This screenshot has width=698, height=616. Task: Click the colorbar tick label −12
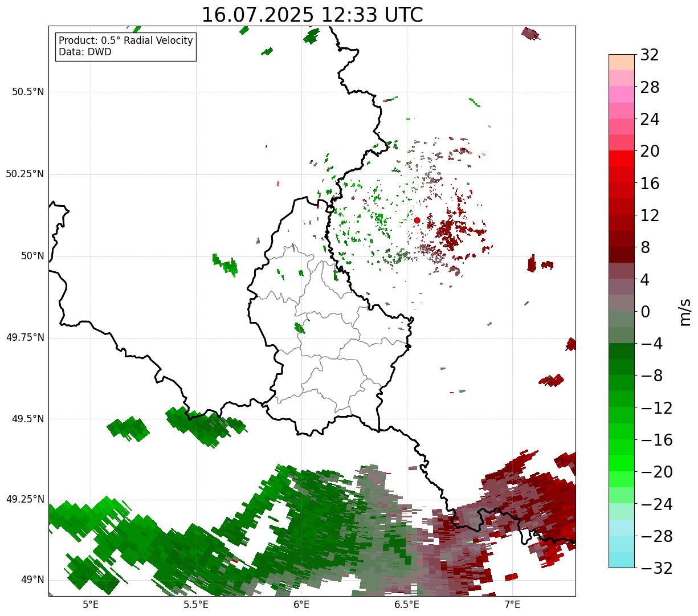656,408
